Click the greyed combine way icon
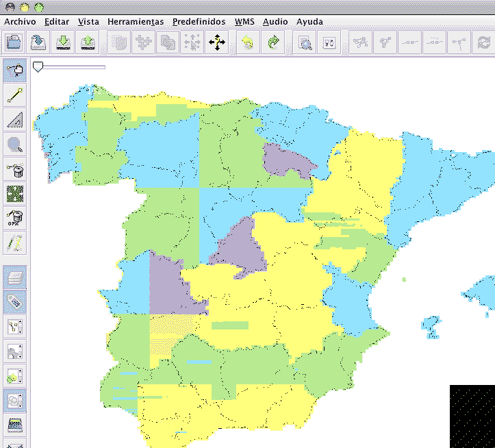 point(385,42)
